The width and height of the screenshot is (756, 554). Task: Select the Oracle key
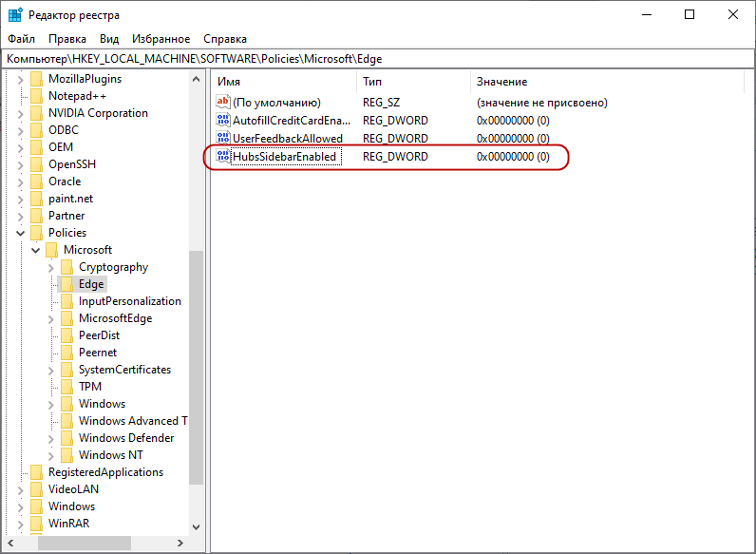click(x=65, y=181)
